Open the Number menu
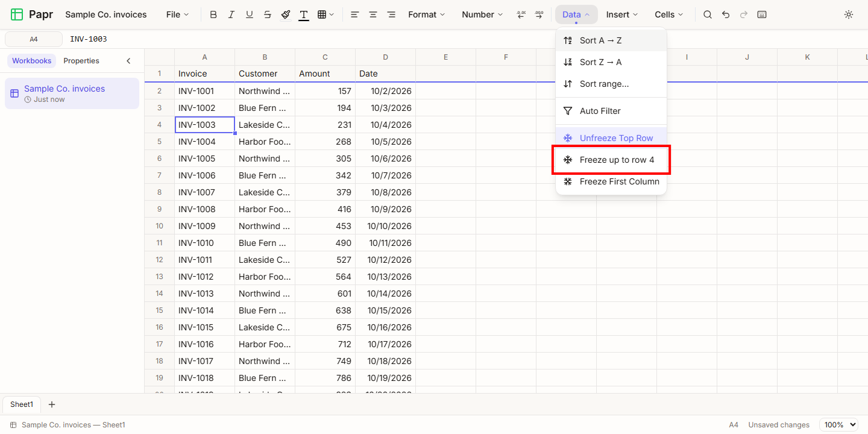Viewport: 868px width, 434px height. point(482,14)
